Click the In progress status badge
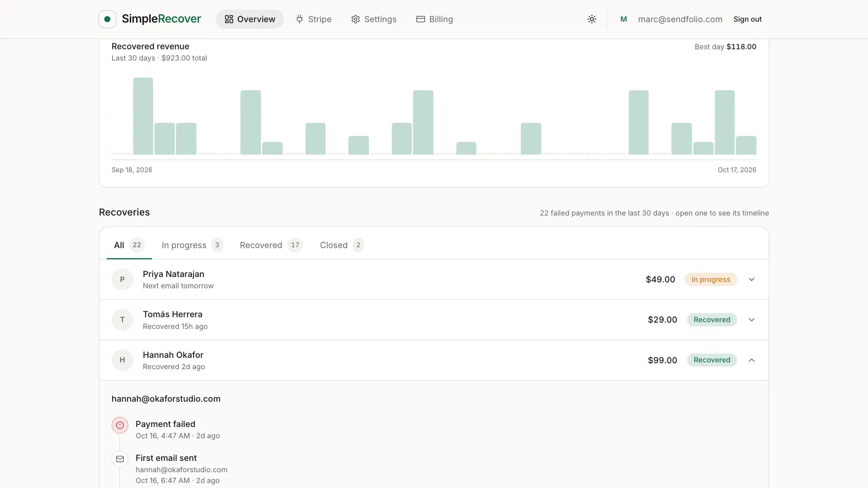 pyautogui.click(x=711, y=279)
